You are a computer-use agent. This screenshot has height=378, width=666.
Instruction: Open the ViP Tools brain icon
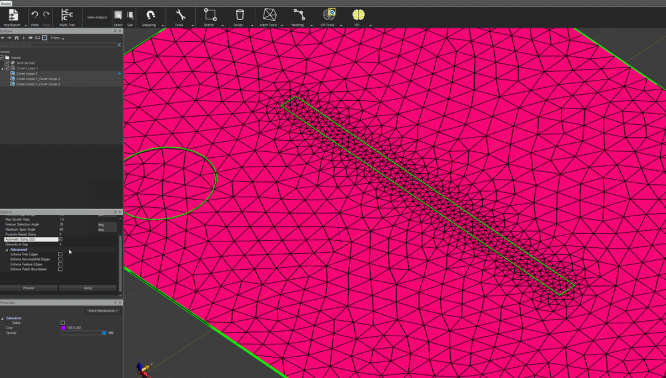pyautogui.click(x=329, y=15)
